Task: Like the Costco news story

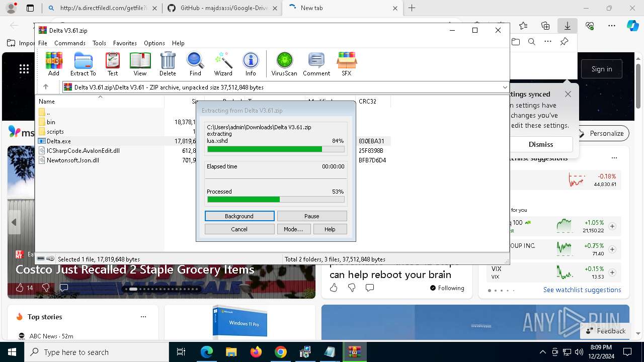Action: [x=20, y=288]
